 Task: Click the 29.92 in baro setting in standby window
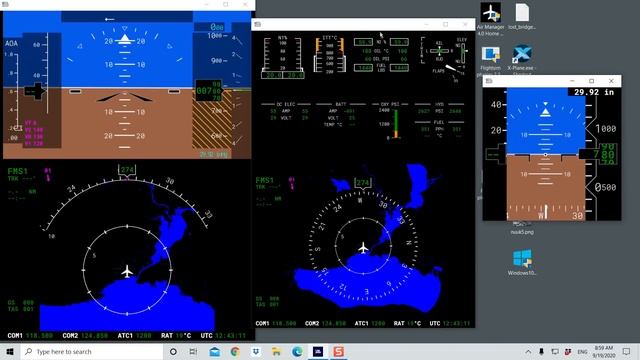(x=593, y=92)
